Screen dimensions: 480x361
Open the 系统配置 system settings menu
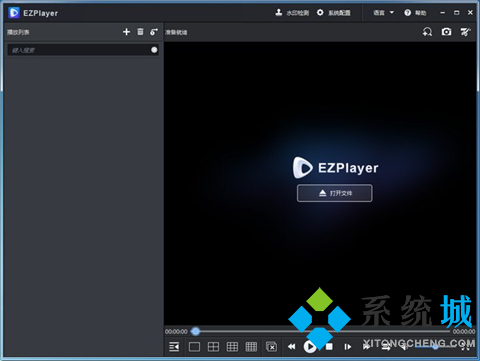334,13
